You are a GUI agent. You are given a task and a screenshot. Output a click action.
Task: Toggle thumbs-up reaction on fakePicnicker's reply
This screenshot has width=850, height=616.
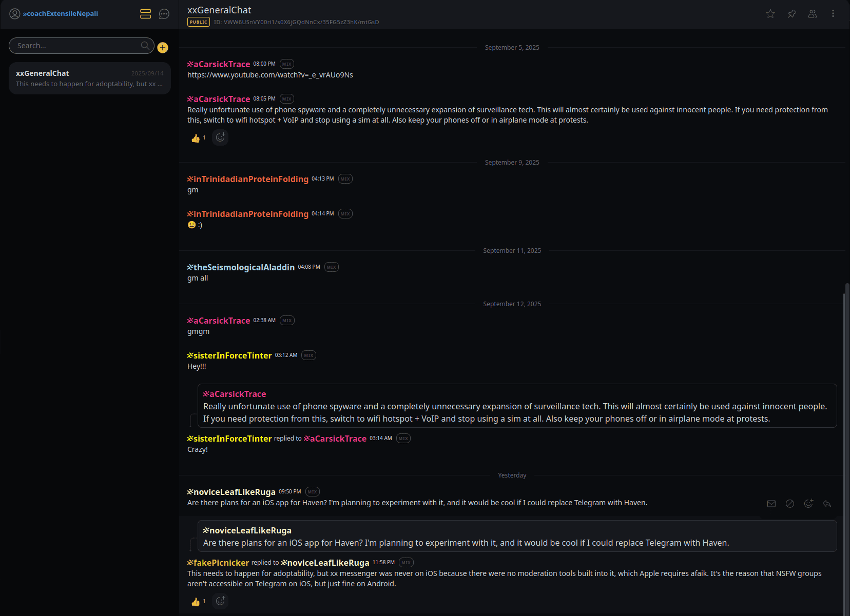198,602
